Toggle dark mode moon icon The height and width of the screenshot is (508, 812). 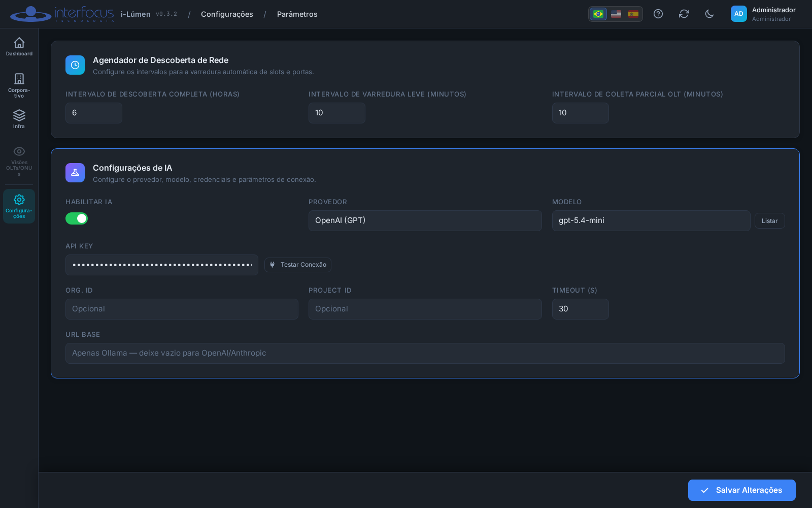[709, 14]
